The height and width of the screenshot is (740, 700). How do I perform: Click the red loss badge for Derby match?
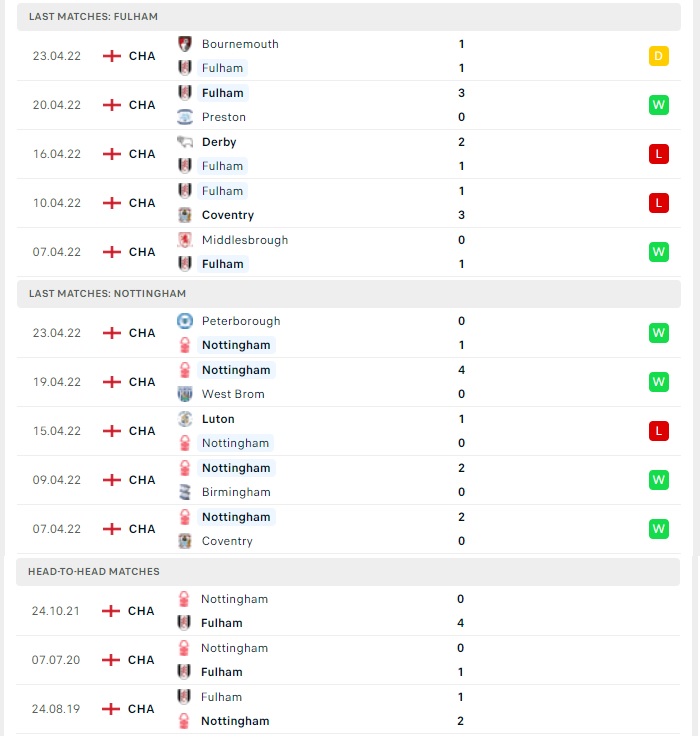[658, 154]
